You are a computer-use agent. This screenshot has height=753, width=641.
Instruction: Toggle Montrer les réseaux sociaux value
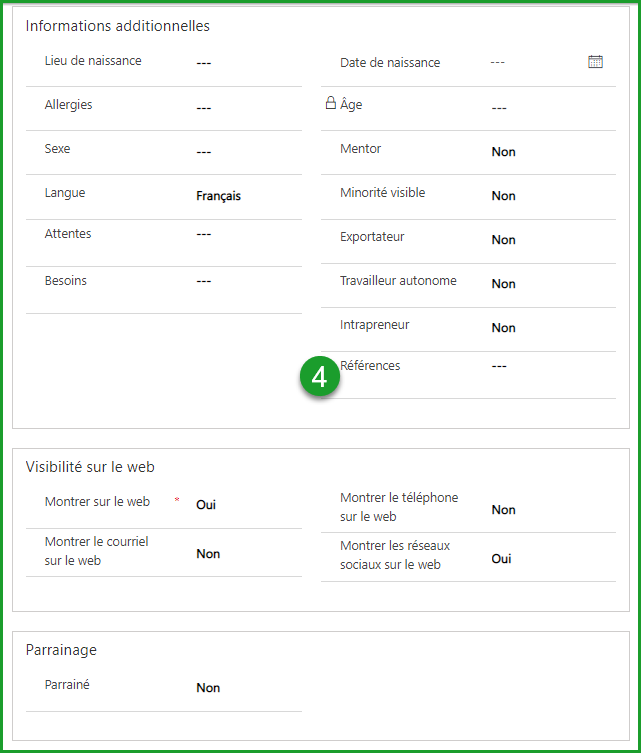coord(501,559)
